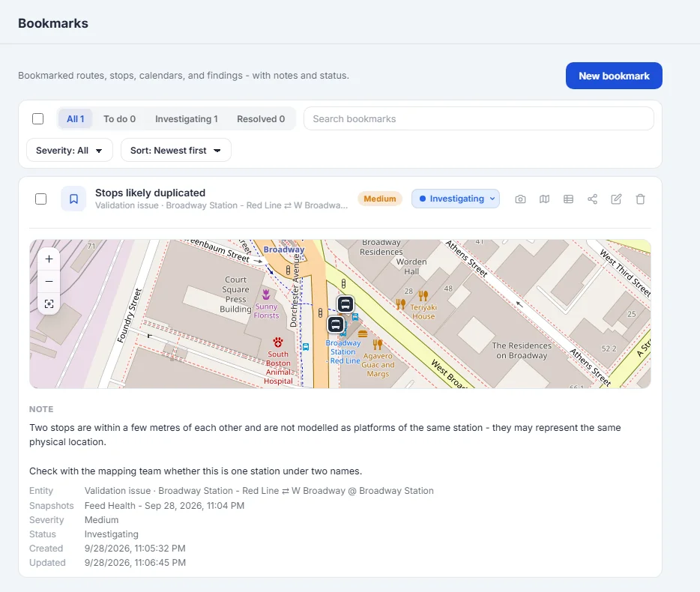Click the Broadway Station Red Line map label
The image size is (700, 592).
343,351
